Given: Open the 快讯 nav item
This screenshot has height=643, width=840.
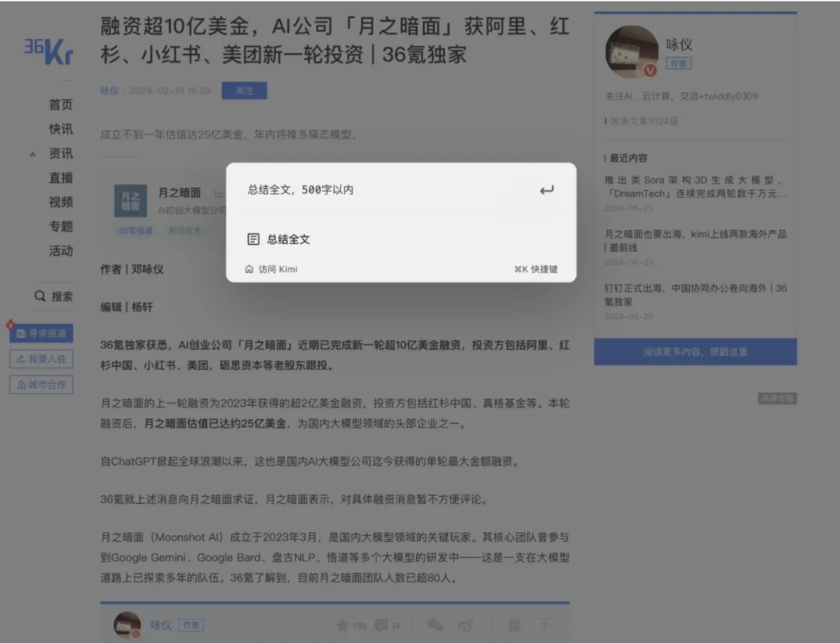Looking at the screenshot, I should click(61, 129).
